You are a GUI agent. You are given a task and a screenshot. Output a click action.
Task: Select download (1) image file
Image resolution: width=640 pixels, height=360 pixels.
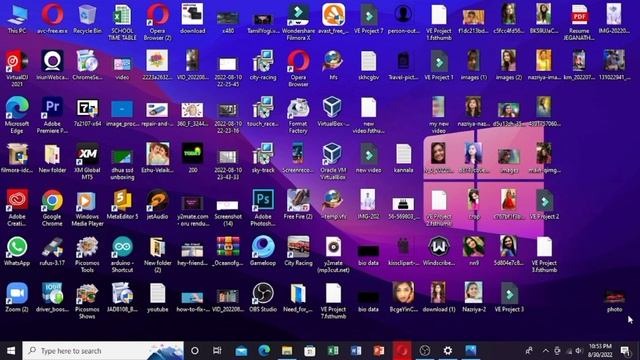(439, 298)
